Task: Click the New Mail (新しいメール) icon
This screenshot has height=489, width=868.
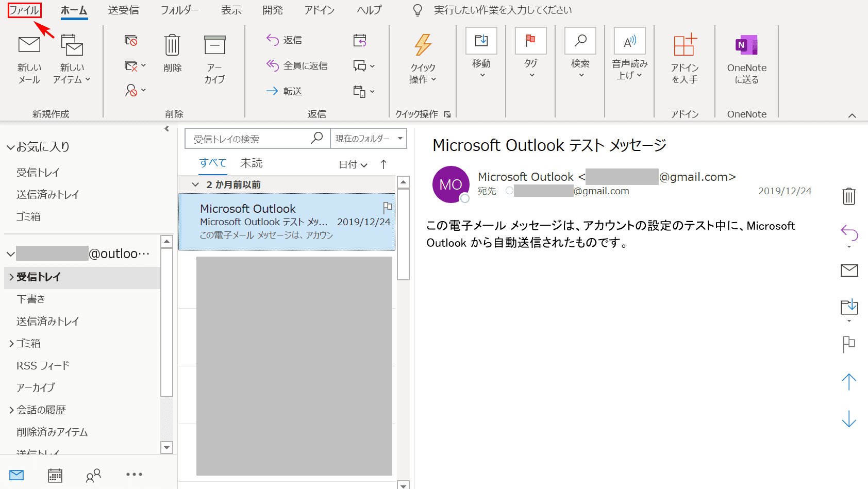Action: pyautogui.click(x=29, y=45)
